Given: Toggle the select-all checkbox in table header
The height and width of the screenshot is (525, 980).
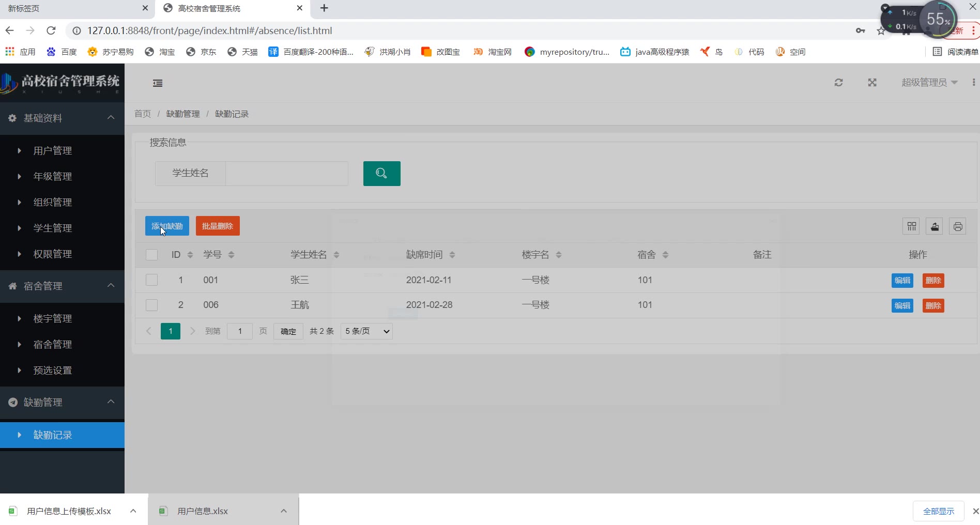Looking at the screenshot, I should point(151,255).
